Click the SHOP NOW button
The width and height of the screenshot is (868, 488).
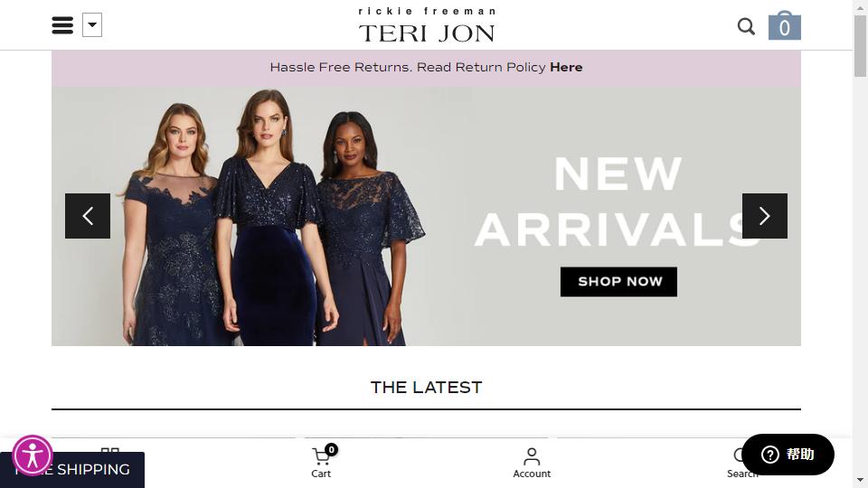[x=618, y=282]
